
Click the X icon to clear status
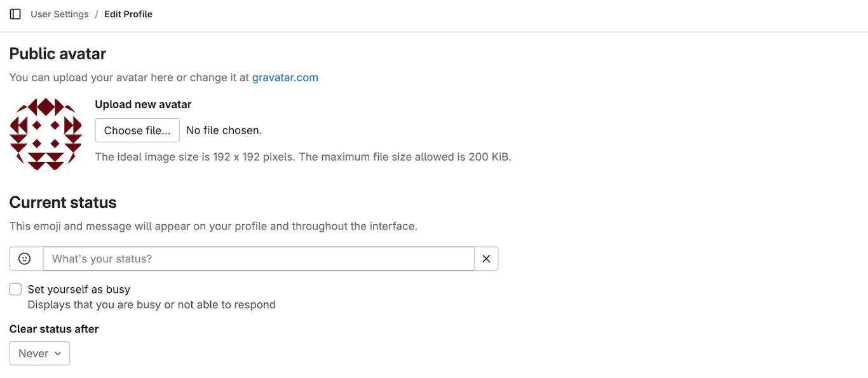pyautogui.click(x=486, y=259)
